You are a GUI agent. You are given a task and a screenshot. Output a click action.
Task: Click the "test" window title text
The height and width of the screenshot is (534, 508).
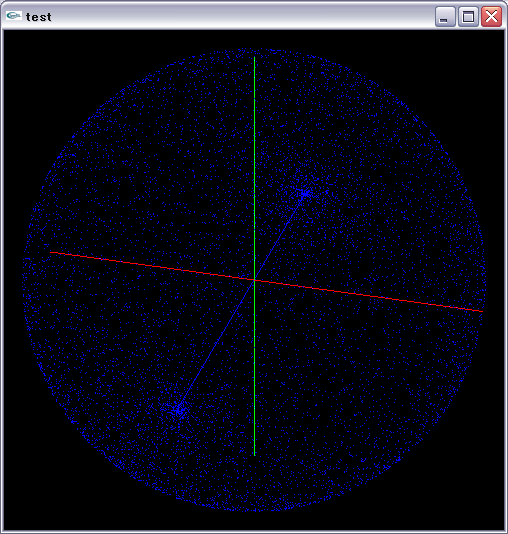point(38,17)
